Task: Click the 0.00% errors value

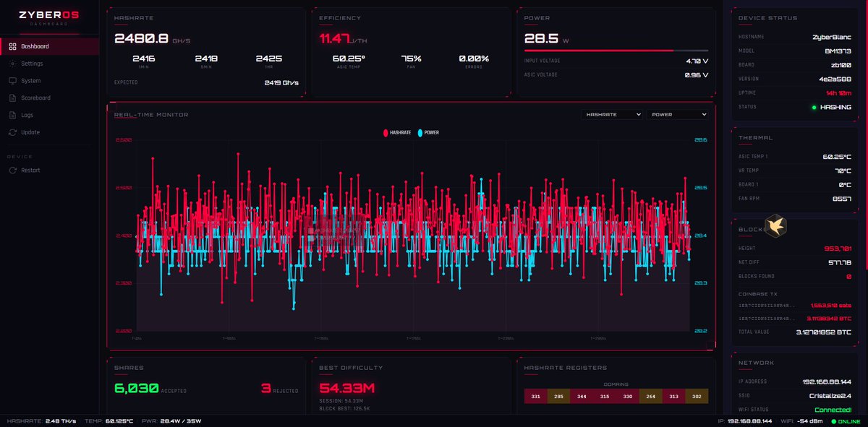Action: click(x=474, y=59)
